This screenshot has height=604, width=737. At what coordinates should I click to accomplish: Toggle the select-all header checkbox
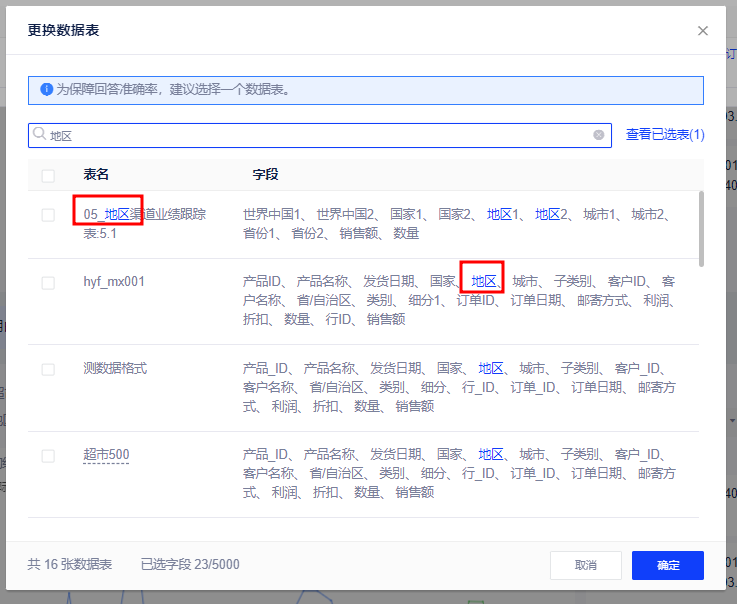coord(48,175)
